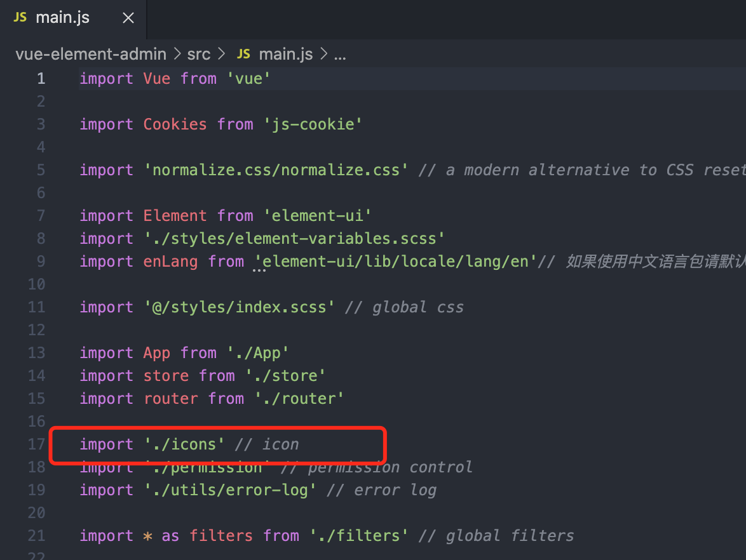
Task: Click line number 1 in gutter
Action: click(41, 79)
